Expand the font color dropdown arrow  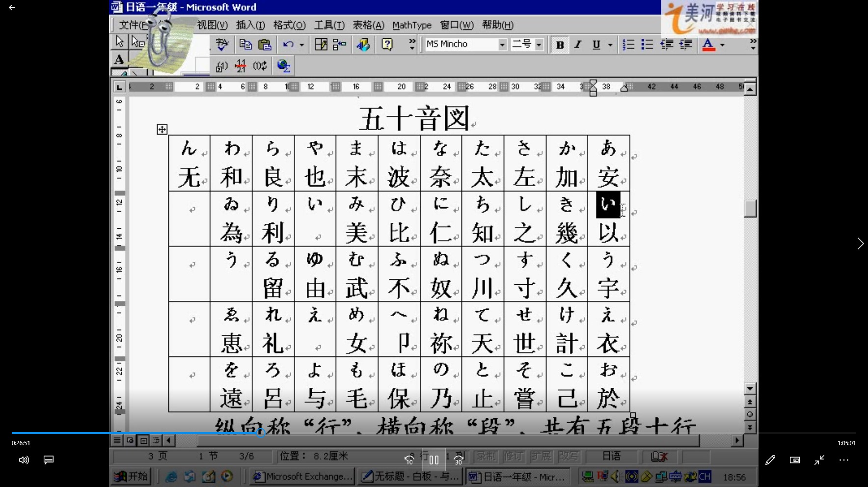tap(722, 45)
